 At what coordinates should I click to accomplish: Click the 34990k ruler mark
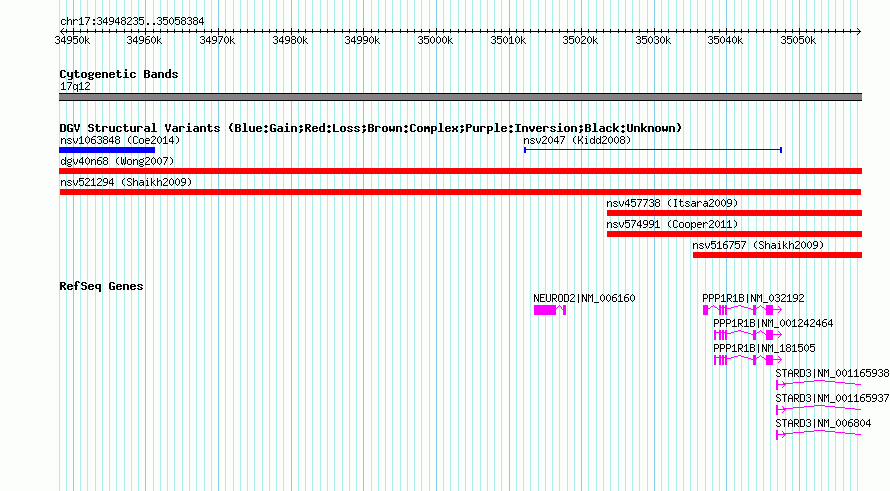point(362,40)
